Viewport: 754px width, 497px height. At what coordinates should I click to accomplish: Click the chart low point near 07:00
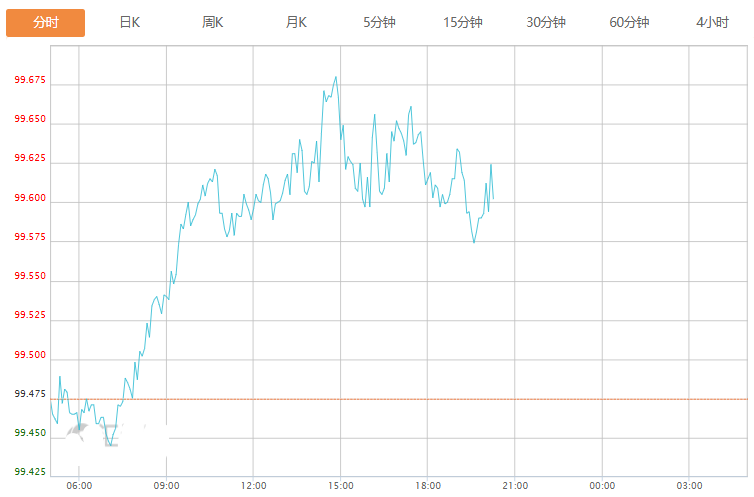pyautogui.click(x=111, y=446)
